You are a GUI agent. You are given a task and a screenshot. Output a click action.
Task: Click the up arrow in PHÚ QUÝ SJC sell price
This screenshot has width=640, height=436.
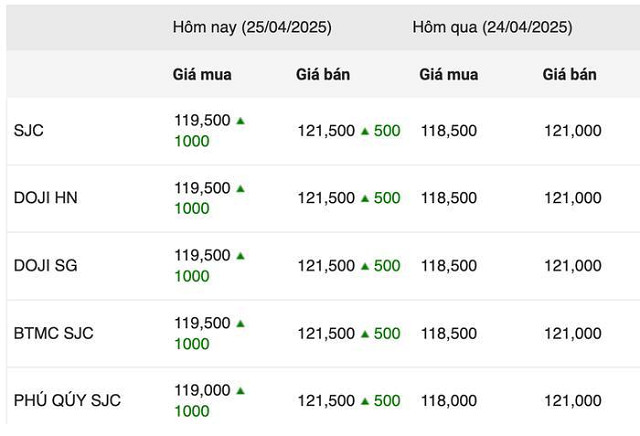365,401
